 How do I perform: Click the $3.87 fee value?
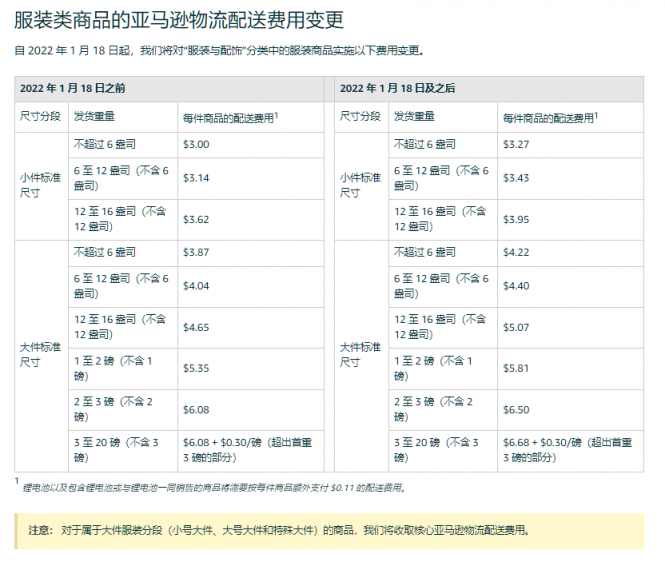click(196, 252)
